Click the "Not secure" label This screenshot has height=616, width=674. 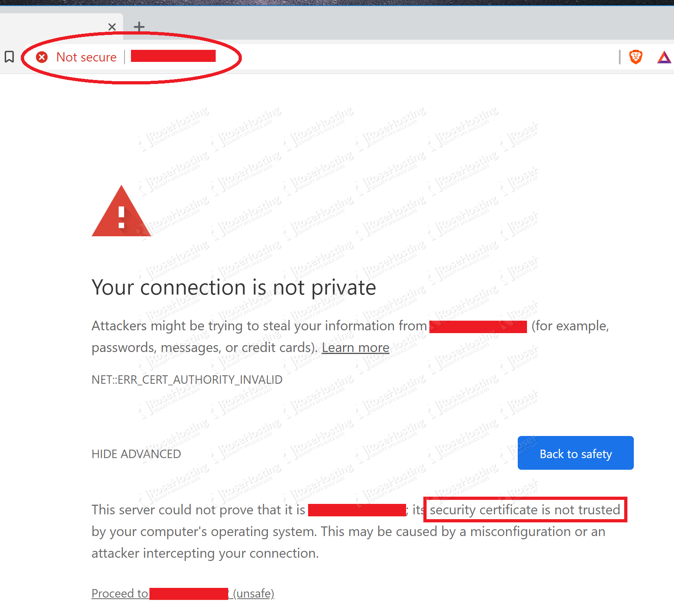tap(86, 57)
